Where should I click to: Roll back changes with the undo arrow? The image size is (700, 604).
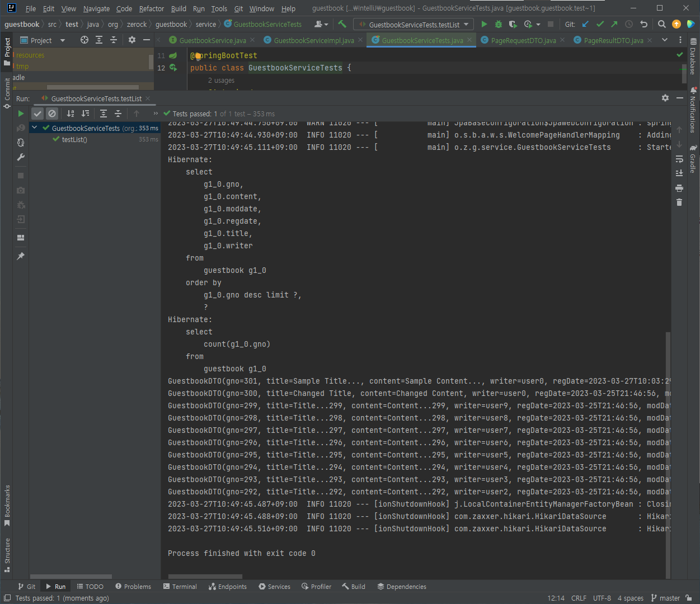pyautogui.click(x=643, y=24)
